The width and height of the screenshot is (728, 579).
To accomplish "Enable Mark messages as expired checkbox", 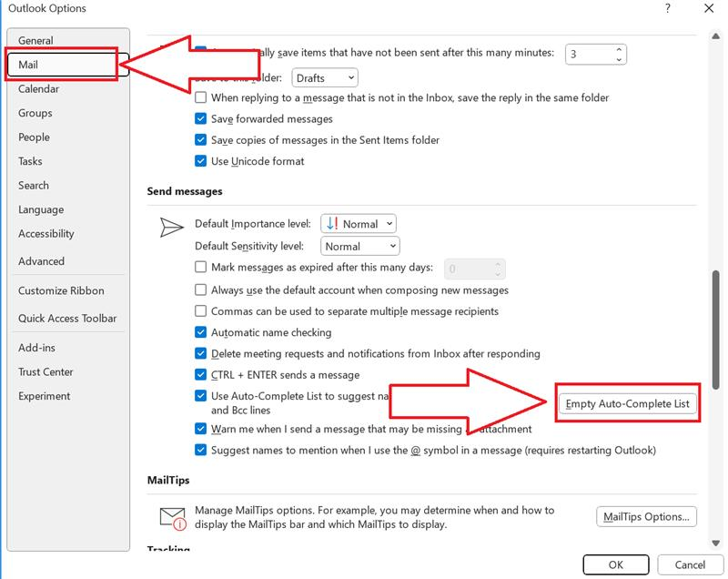I will pyautogui.click(x=200, y=267).
